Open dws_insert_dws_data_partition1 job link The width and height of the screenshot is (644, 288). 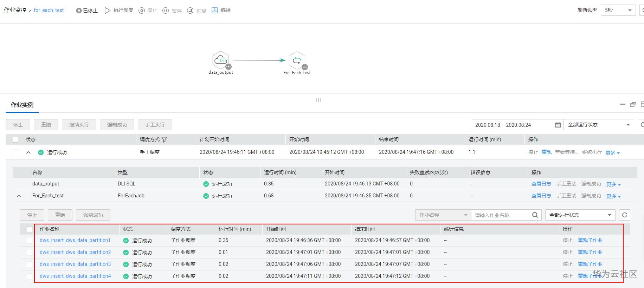pos(75,240)
